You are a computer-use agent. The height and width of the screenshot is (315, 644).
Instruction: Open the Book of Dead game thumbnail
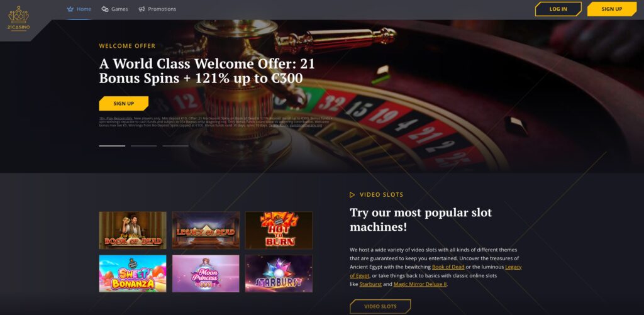[133, 230]
